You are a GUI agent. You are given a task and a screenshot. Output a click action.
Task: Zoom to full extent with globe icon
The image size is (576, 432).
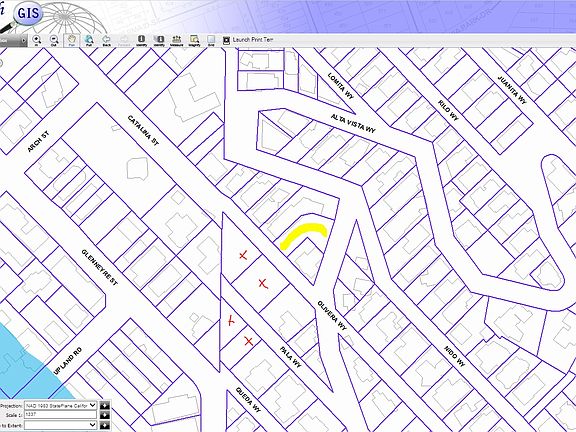(89, 40)
